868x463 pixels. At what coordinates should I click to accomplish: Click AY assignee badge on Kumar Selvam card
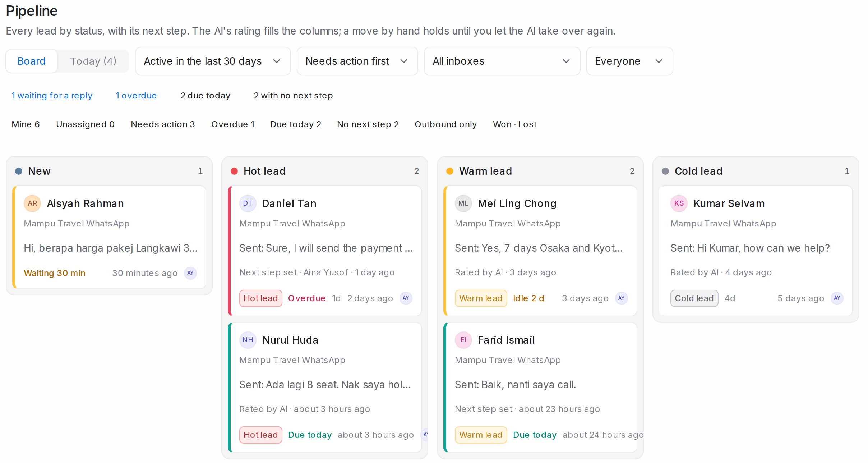[837, 298]
